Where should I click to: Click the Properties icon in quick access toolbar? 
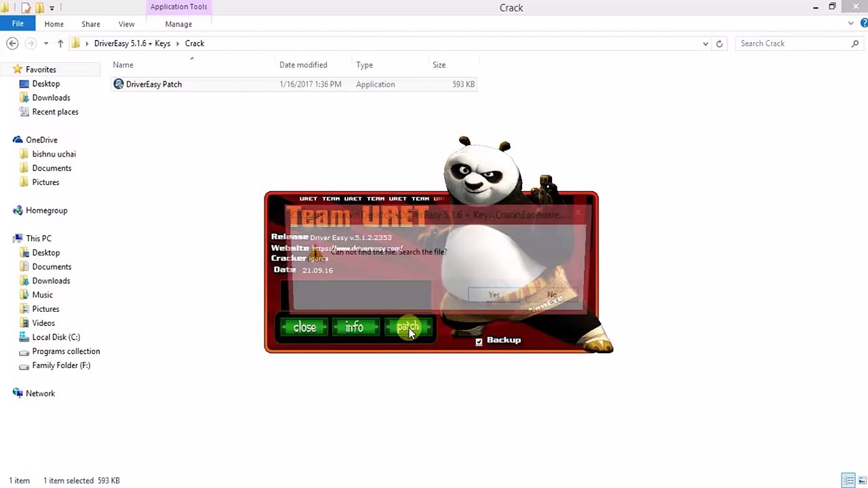pyautogui.click(x=26, y=8)
